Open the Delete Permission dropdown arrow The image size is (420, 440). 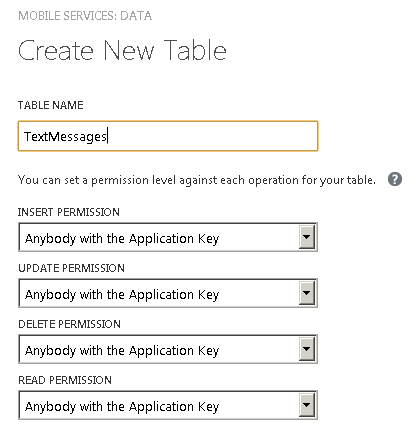307,349
